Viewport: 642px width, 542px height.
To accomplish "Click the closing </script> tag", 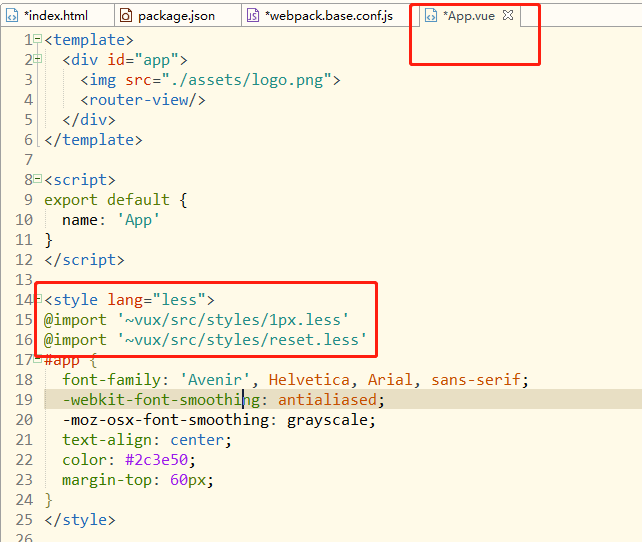I will click(x=84, y=260).
